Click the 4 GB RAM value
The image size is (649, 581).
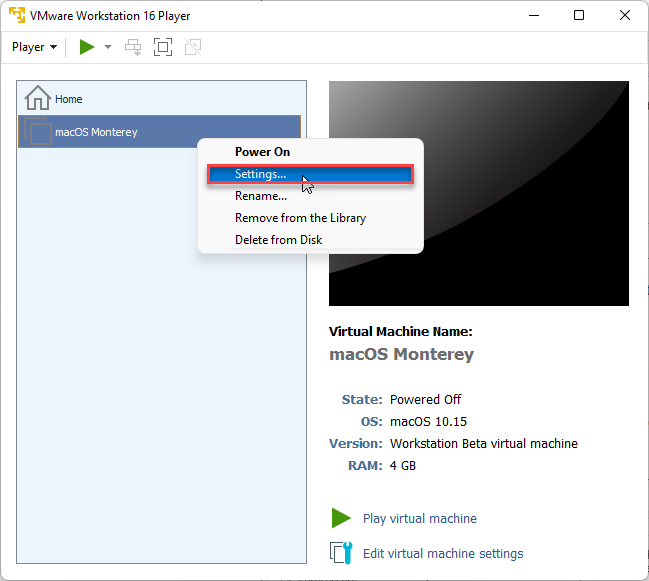pos(403,466)
